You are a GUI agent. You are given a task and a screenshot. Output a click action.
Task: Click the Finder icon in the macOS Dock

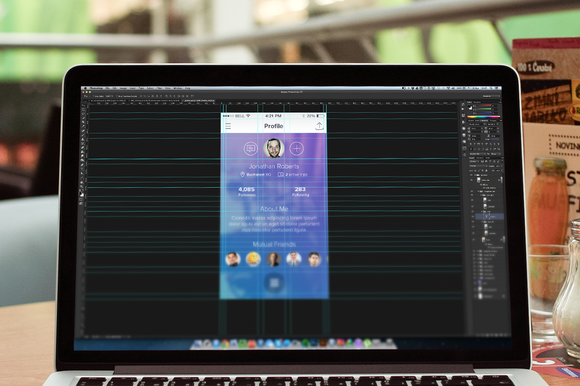pyautogui.click(x=198, y=344)
